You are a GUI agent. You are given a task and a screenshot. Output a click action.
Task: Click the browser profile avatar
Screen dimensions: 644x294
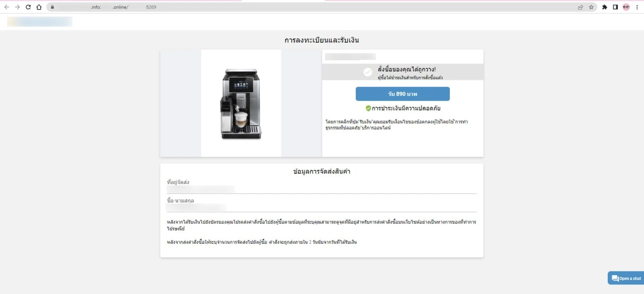627,7
